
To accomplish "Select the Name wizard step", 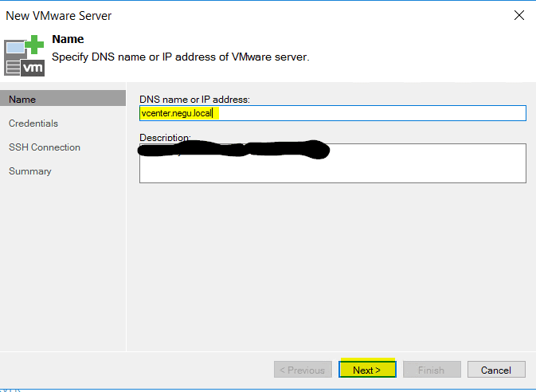I will (63, 100).
